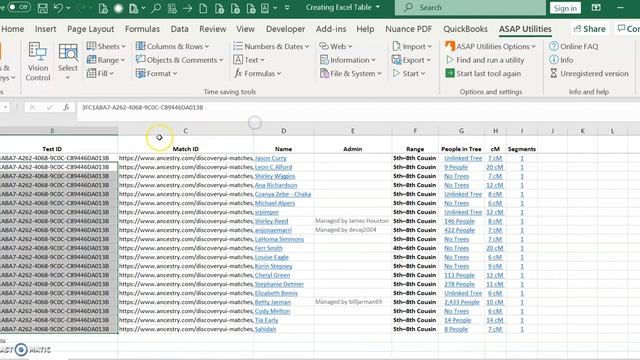The height and width of the screenshot is (360, 640).
Task: Expand the Range menu
Action: pos(106,60)
